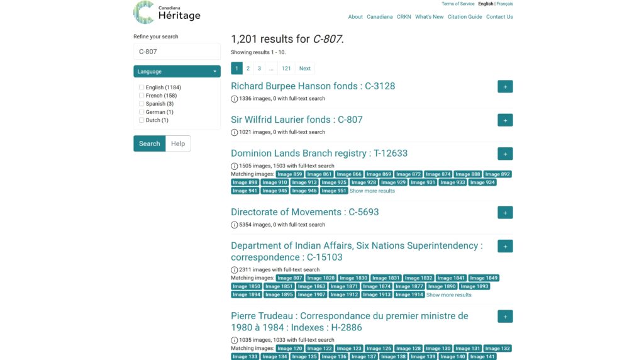Expand the Sir Wilfrid Laurier fonds plus button
The height and width of the screenshot is (360, 644).
(505, 120)
